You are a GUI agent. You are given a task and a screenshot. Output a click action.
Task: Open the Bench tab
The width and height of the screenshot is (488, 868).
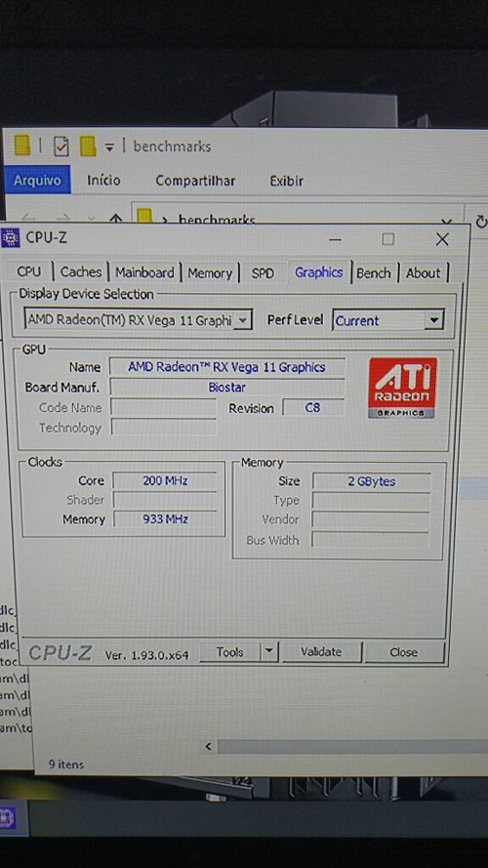[x=374, y=273]
